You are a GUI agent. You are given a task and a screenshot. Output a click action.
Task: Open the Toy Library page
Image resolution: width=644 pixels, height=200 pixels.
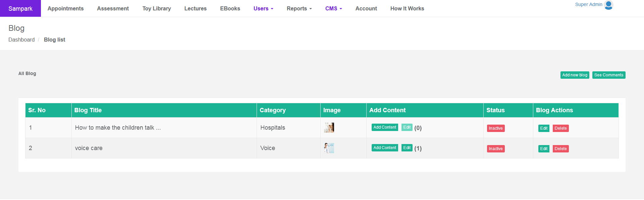(157, 8)
